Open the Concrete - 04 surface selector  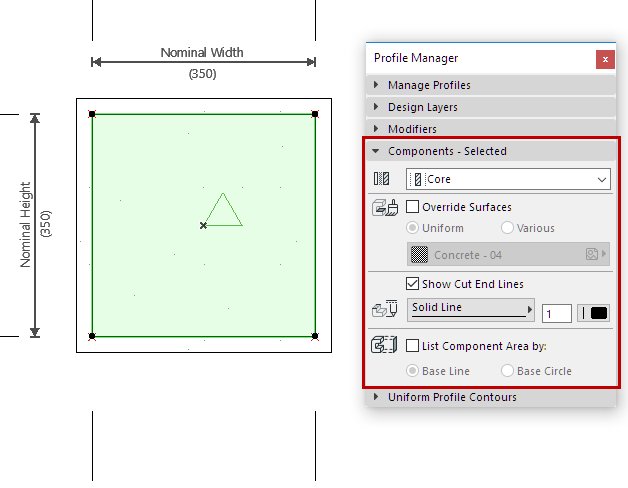point(508,254)
